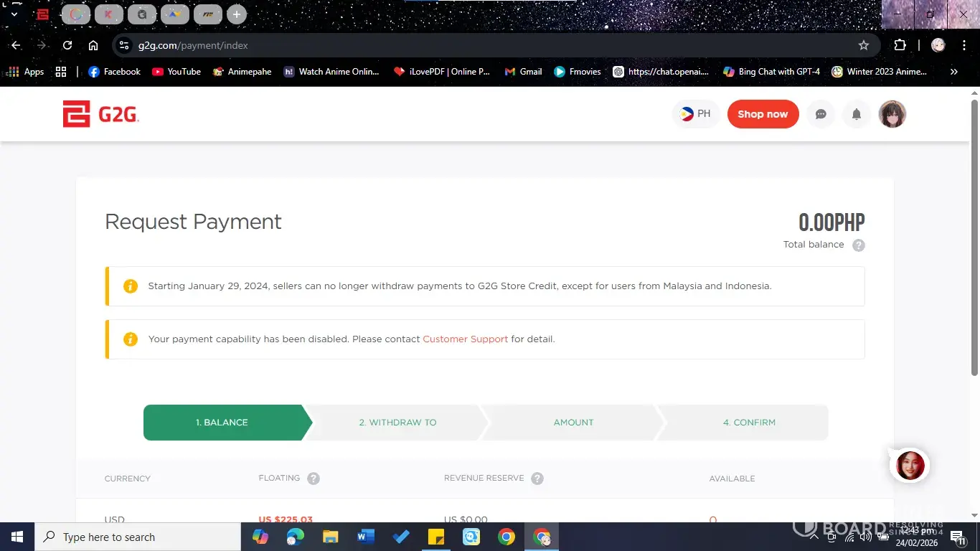Click the FLOATING help question mark

pos(314,479)
